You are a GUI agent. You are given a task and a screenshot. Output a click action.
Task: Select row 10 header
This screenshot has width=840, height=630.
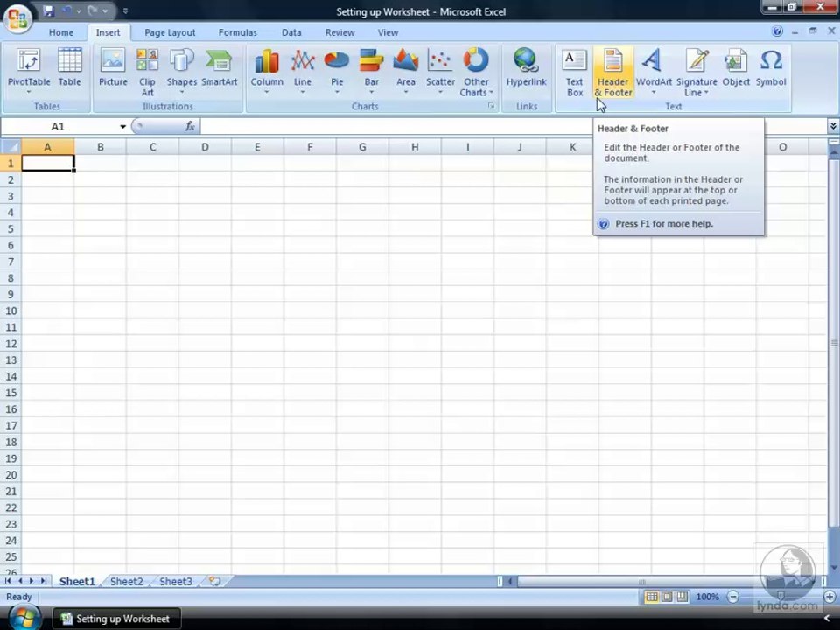click(10, 311)
